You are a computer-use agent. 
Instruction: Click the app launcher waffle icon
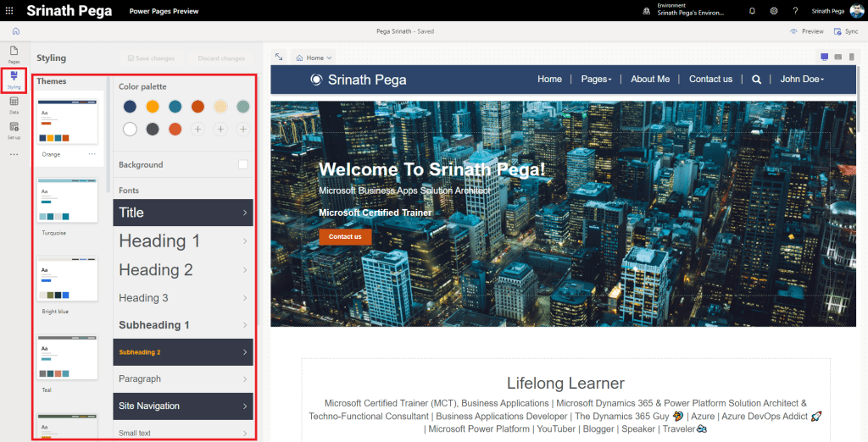pyautogui.click(x=9, y=10)
